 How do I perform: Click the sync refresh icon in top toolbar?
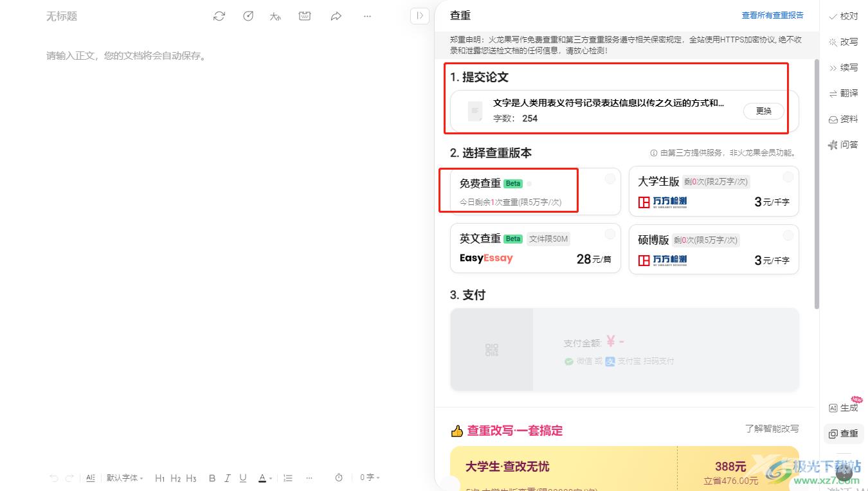[219, 16]
